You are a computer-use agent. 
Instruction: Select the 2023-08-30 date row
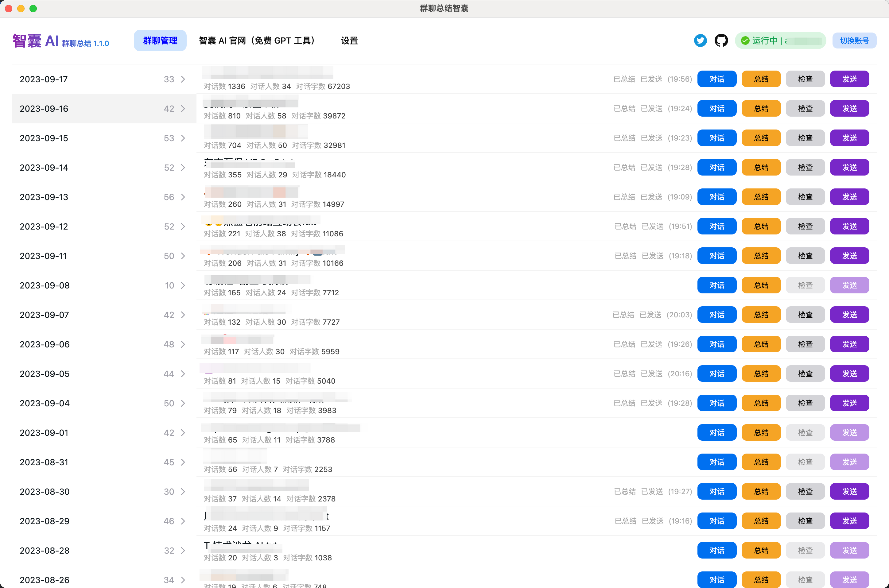point(104,492)
